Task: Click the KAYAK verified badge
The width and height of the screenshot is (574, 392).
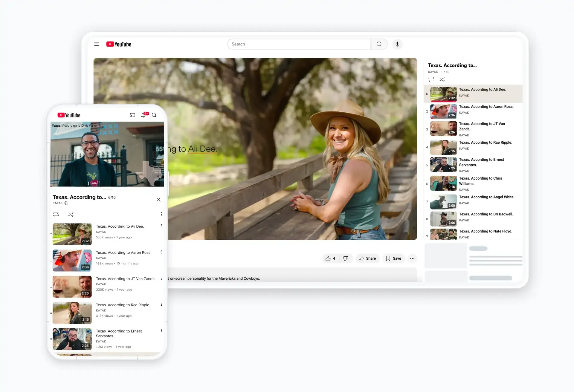Action: [66, 203]
